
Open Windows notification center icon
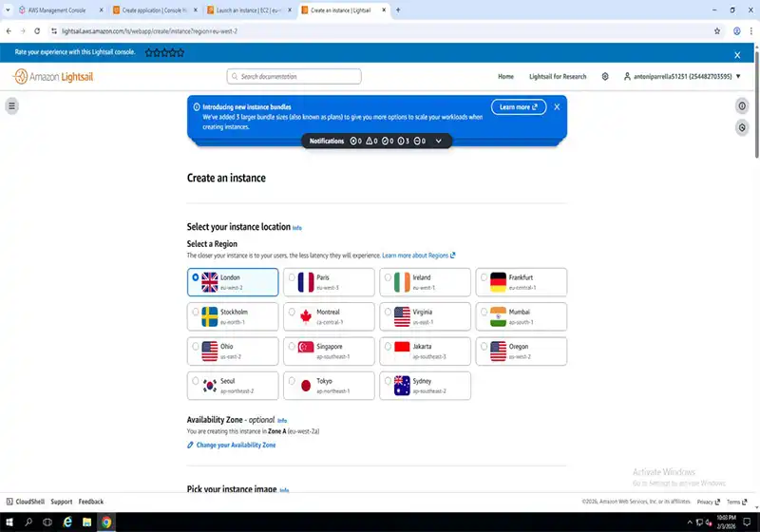click(x=747, y=522)
